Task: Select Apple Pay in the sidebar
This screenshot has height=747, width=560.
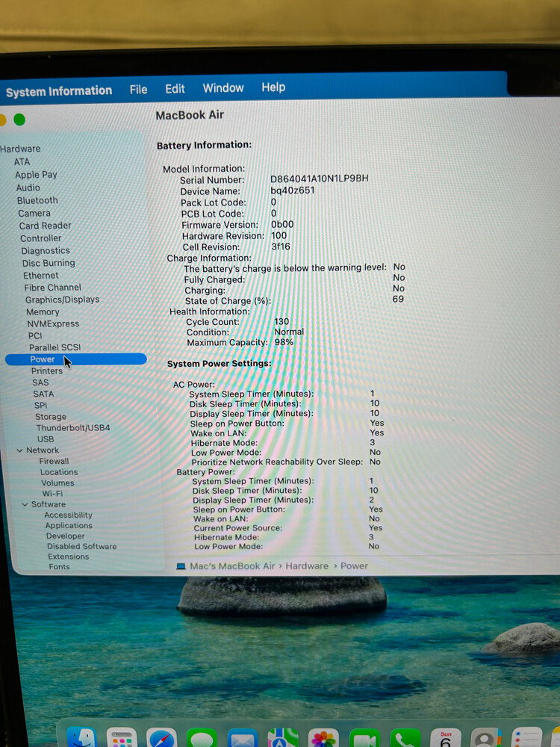Action: [x=36, y=175]
